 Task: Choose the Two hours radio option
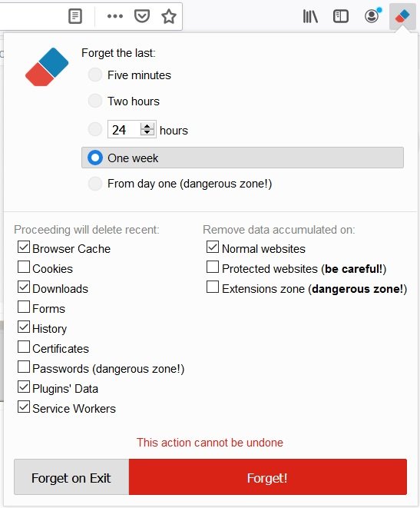click(95, 101)
